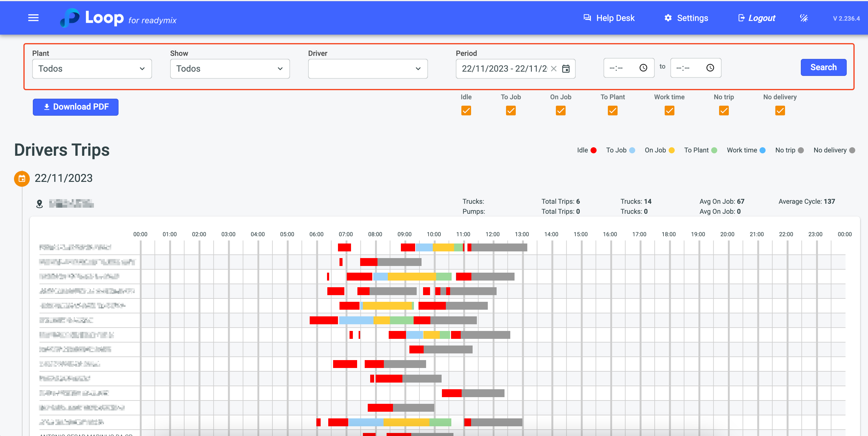Image resolution: width=868 pixels, height=436 pixels.
Task: Open the calendar date picker icon
Action: (x=566, y=69)
